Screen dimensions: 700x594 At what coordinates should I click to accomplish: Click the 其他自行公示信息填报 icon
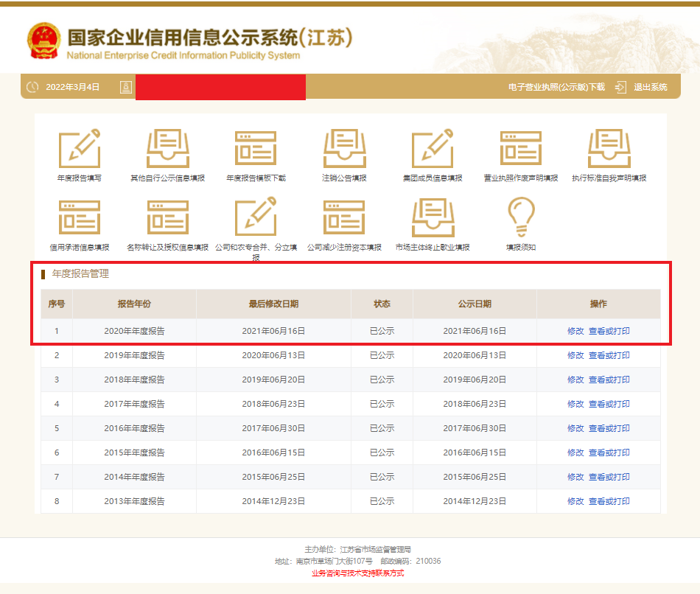coord(167,149)
